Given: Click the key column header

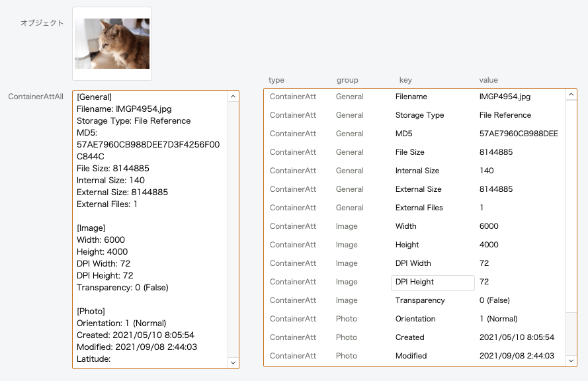Looking at the screenshot, I should 405,80.
